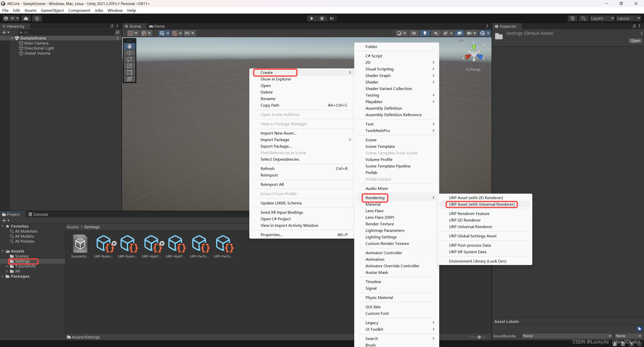Switch to the Console tab

point(38,214)
